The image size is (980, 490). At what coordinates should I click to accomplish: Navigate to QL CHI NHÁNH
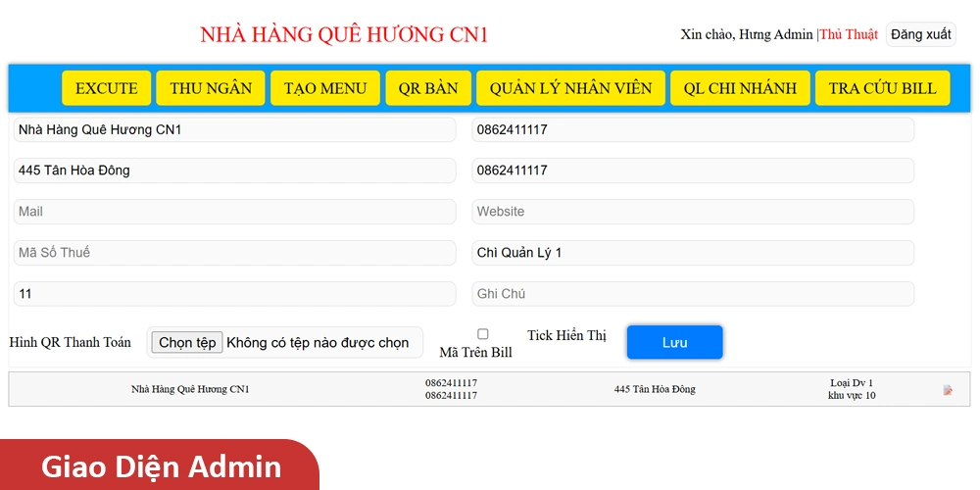click(740, 88)
